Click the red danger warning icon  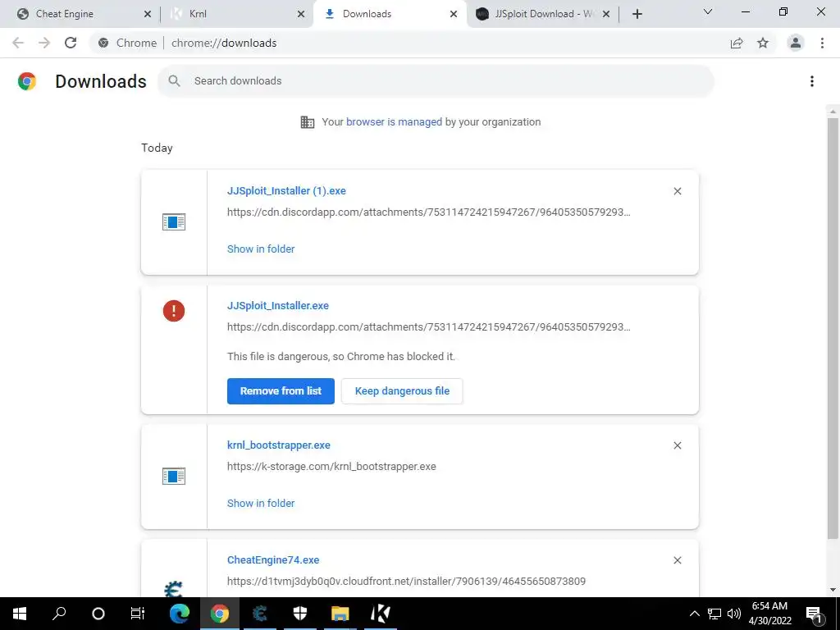174,311
